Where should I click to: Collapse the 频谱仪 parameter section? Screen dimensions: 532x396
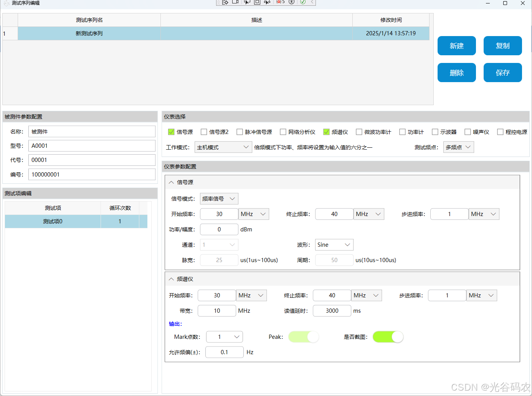(171, 279)
